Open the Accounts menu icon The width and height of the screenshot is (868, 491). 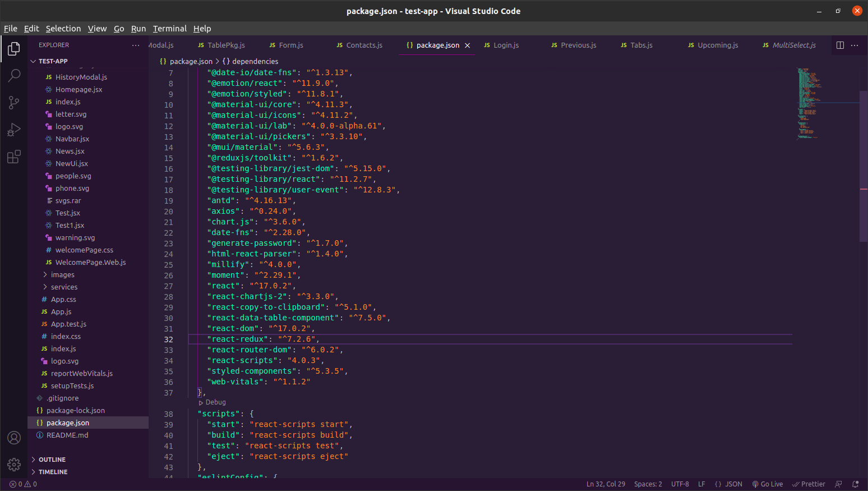tap(14, 438)
